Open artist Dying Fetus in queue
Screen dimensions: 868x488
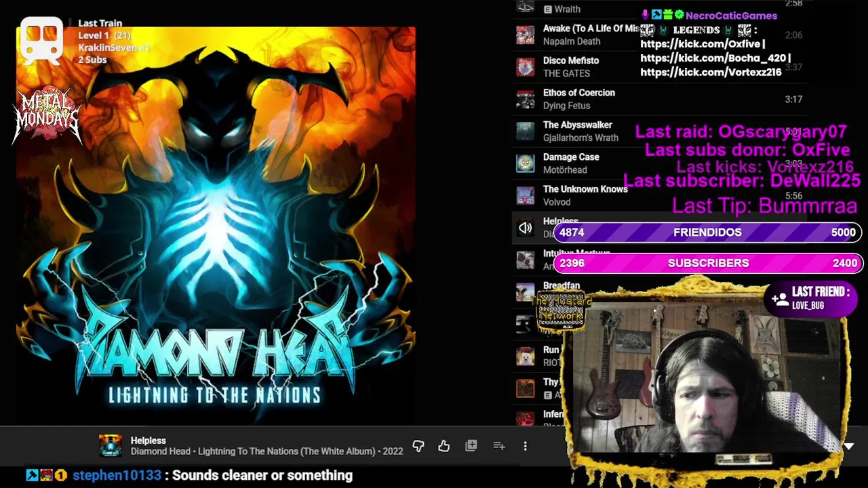click(566, 106)
